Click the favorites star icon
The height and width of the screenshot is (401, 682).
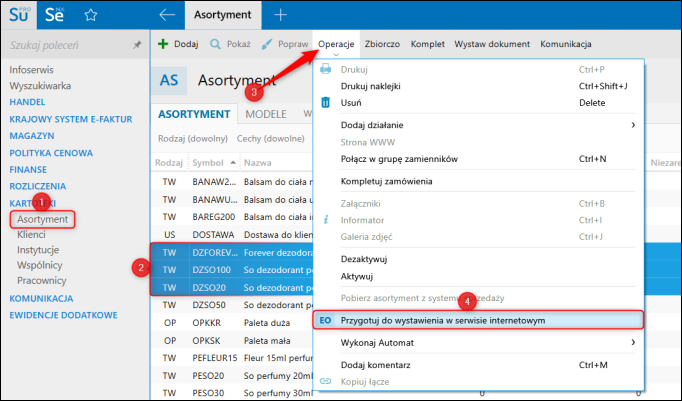point(90,15)
